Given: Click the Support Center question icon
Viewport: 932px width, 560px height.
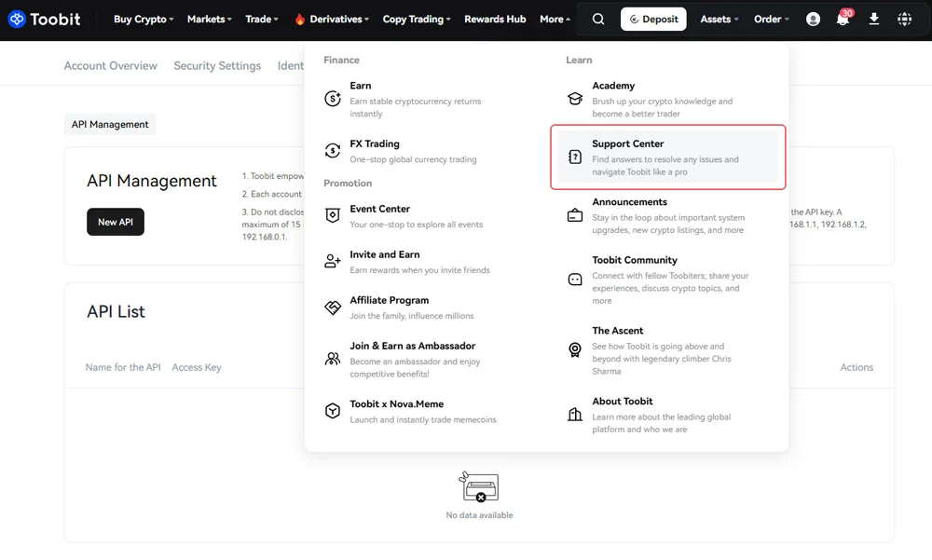Looking at the screenshot, I should [x=575, y=157].
